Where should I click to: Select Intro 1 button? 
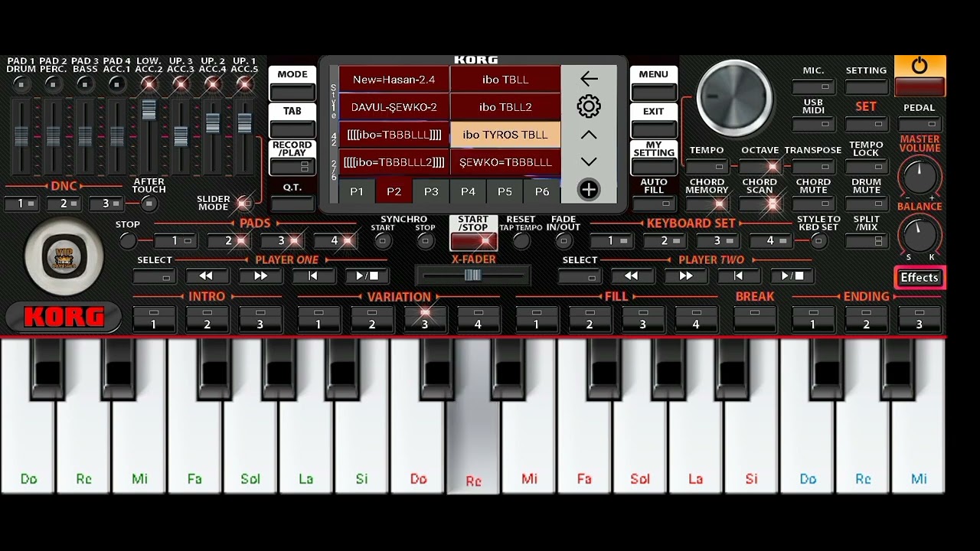pyautogui.click(x=153, y=318)
